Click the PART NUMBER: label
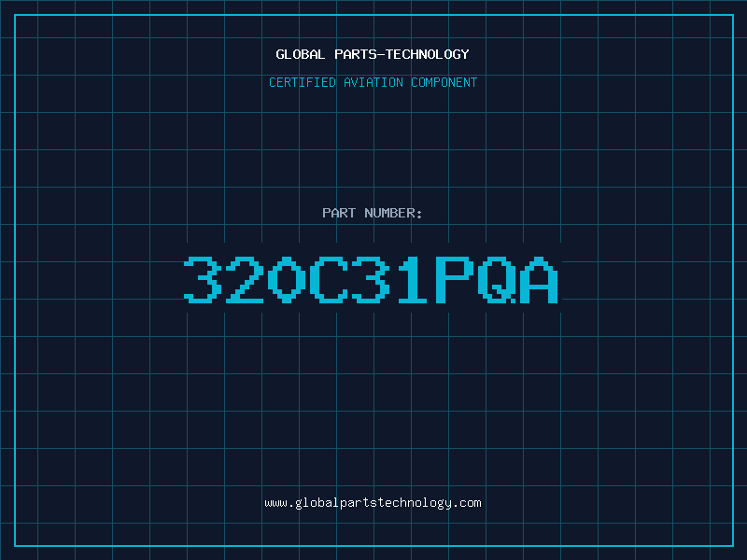 coord(372,213)
